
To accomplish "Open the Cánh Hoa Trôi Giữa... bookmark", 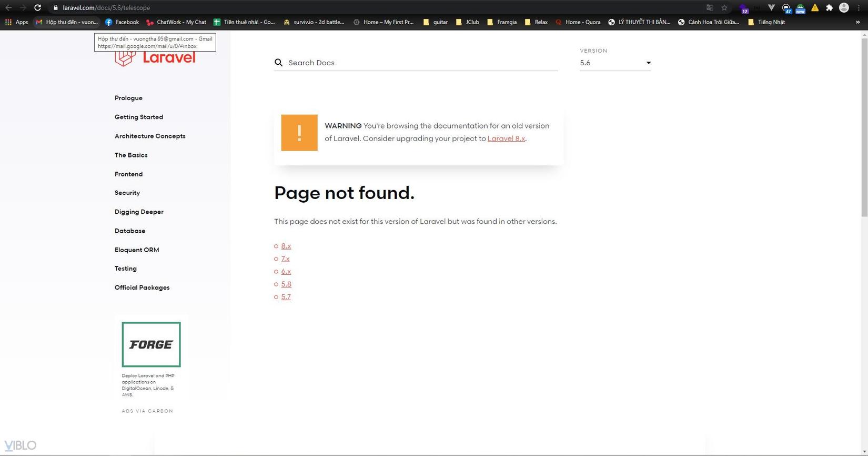I will click(708, 22).
